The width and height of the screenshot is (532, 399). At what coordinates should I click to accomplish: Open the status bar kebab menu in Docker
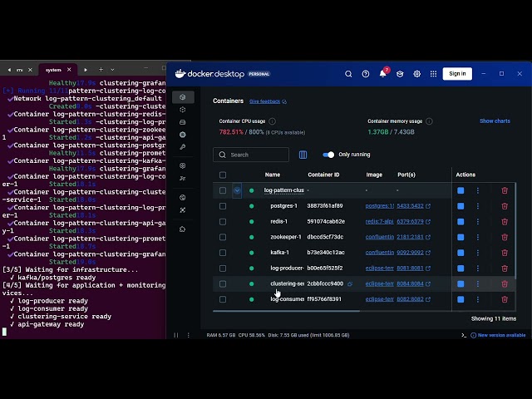point(189,335)
